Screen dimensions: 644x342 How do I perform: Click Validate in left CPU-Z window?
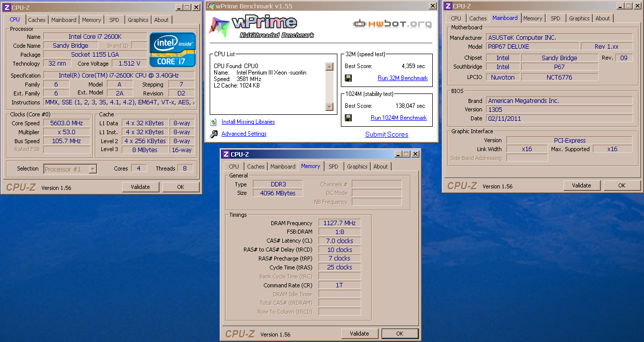point(140,187)
